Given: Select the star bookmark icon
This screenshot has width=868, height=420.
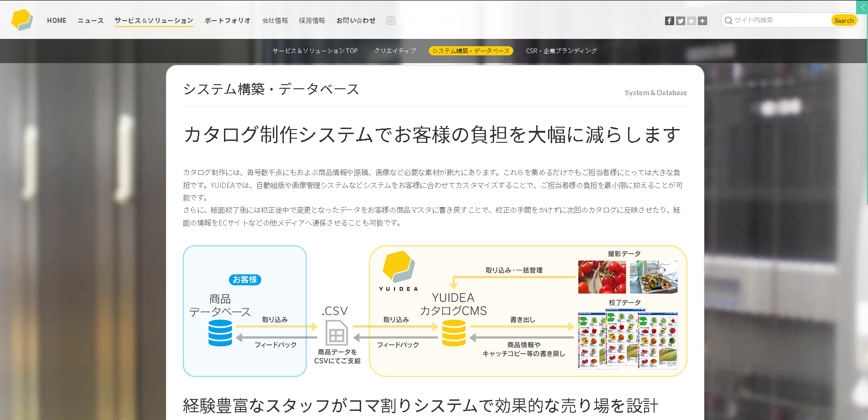Looking at the screenshot, I should (691, 21).
